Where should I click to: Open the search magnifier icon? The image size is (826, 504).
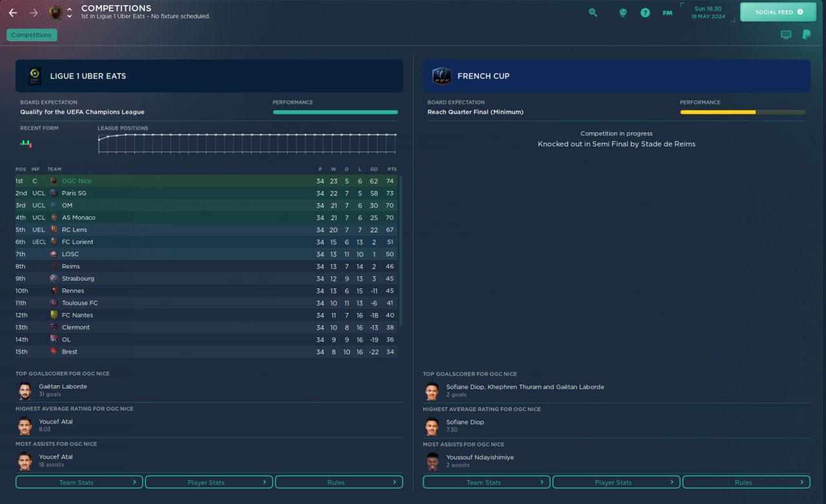[x=593, y=12]
